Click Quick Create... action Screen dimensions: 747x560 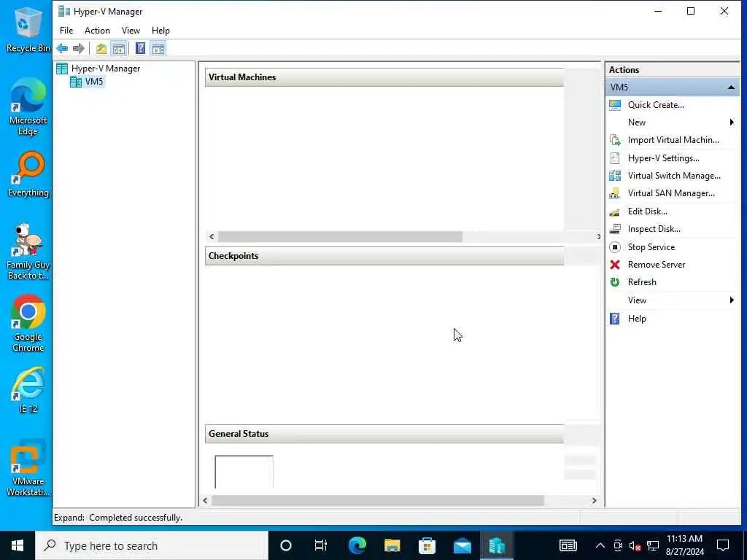(x=656, y=105)
